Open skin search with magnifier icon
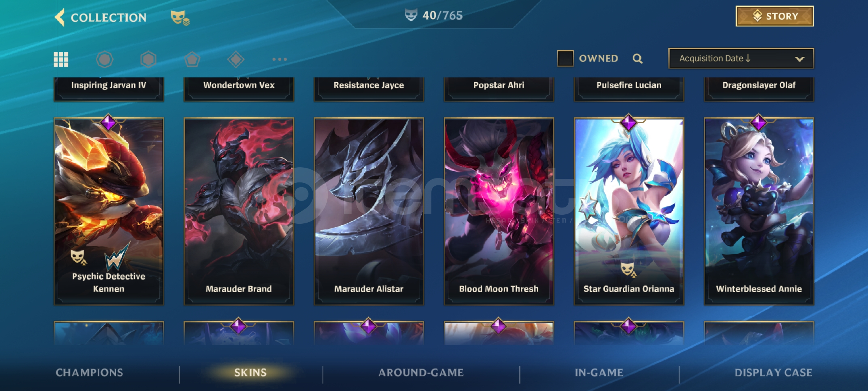 pos(638,59)
